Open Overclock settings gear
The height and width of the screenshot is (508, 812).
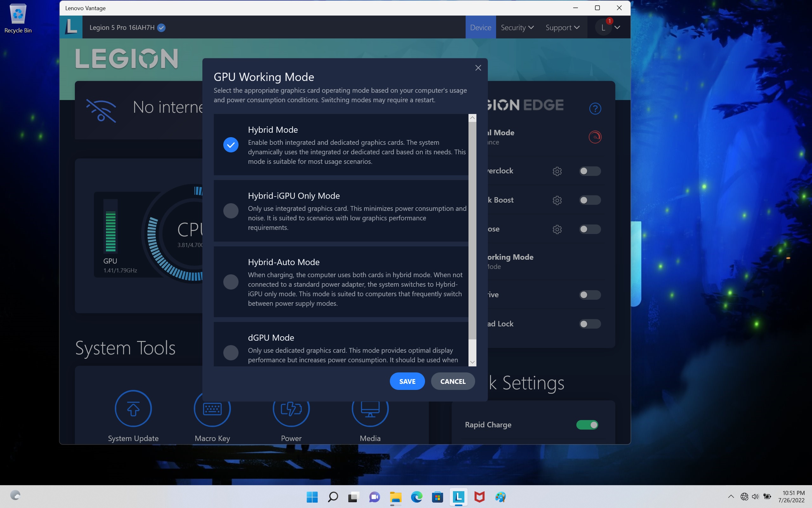[x=557, y=171]
